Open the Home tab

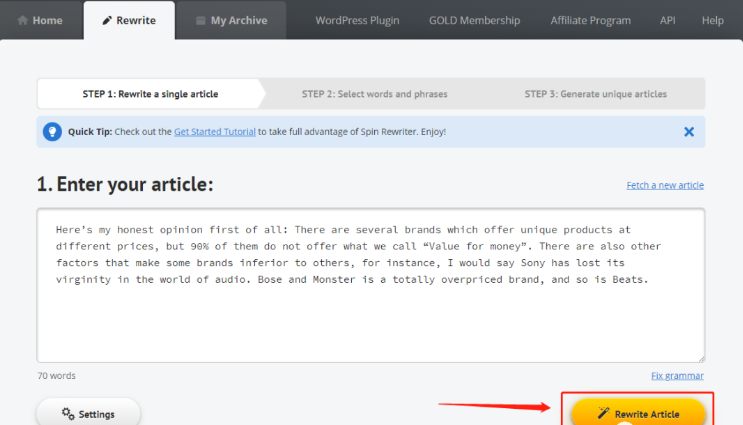[41, 20]
